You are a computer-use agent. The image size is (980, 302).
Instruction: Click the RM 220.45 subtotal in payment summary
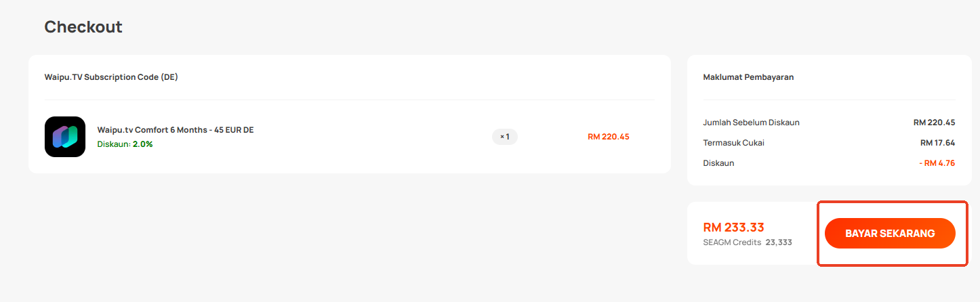pyautogui.click(x=935, y=123)
